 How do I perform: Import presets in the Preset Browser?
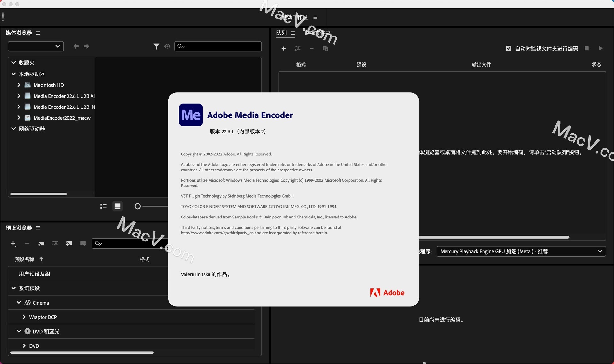[69, 244]
